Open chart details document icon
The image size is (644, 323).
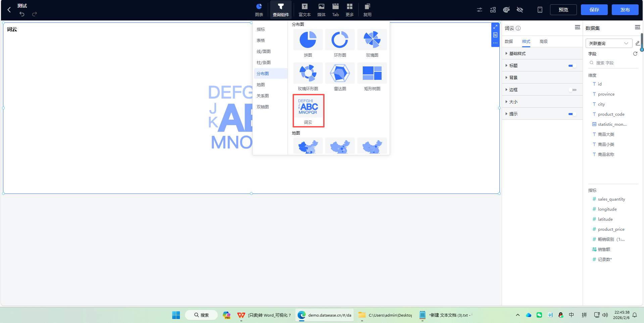click(495, 35)
